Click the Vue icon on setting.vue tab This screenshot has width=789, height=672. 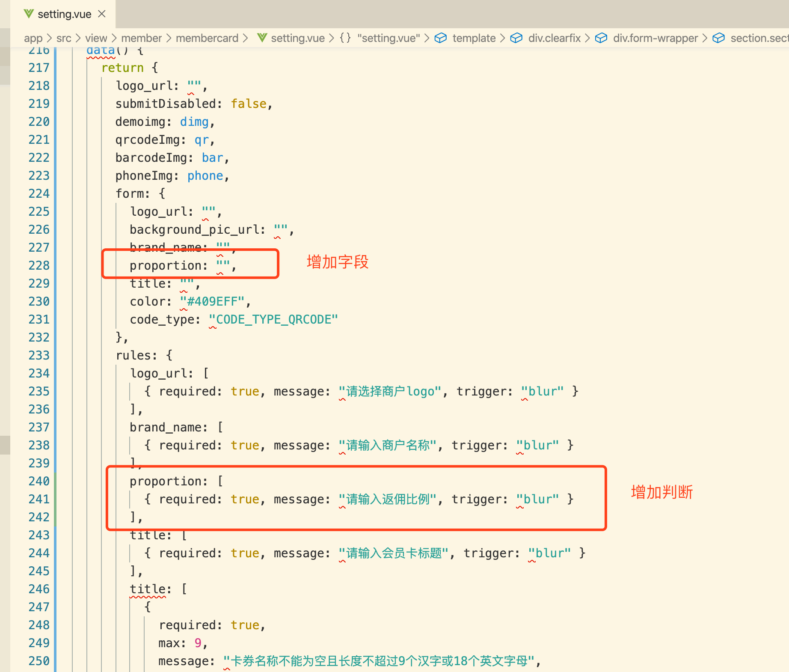tap(28, 14)
